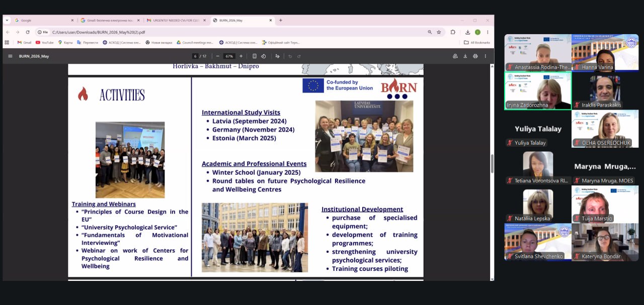Screen dimensions: 644x305
Task: Select the PDF annotation draw tool
Action: [277, 56]
